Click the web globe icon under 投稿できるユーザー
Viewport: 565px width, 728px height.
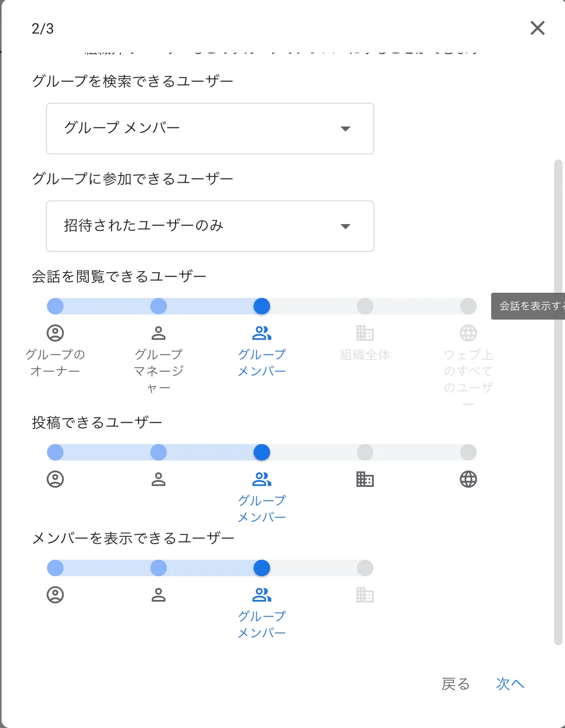468,479
